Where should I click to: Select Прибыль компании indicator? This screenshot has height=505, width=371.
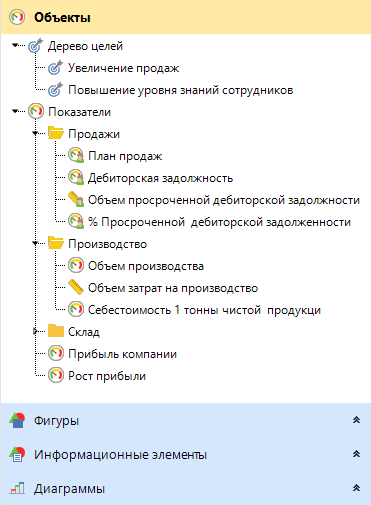pyautogui.click(x=122, y=354)
